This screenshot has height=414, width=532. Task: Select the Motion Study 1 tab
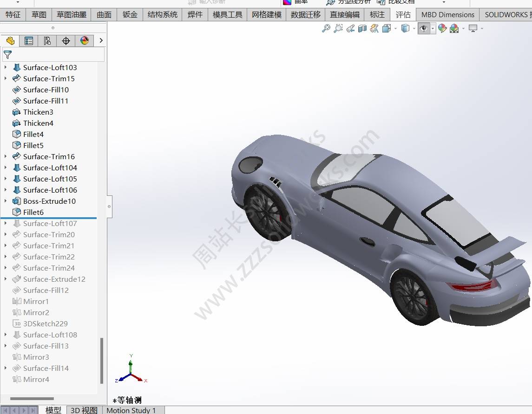pos(131,410)
